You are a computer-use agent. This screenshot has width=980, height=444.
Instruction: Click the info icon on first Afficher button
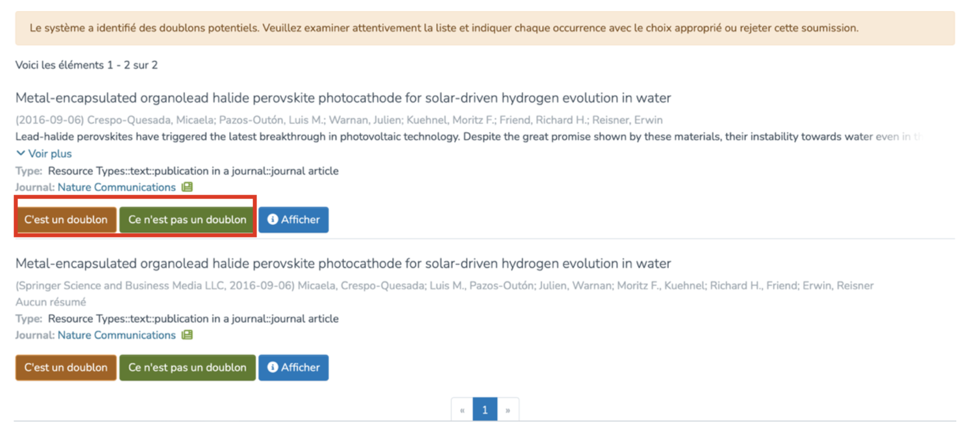pos(273,219)
